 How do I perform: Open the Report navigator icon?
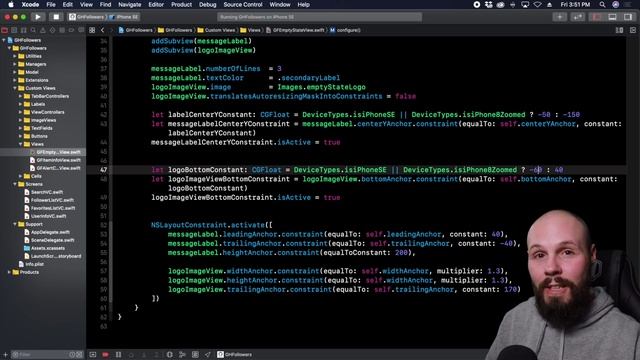81,30
